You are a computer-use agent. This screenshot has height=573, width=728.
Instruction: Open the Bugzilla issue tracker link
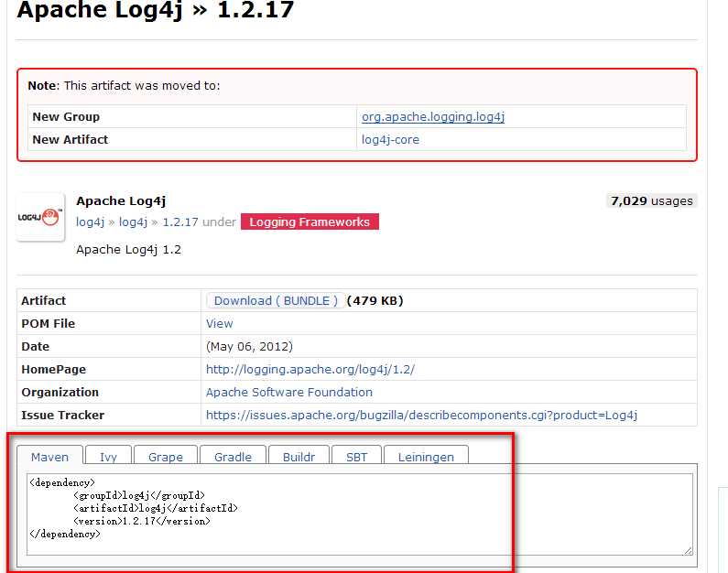[x=421, y=415]
